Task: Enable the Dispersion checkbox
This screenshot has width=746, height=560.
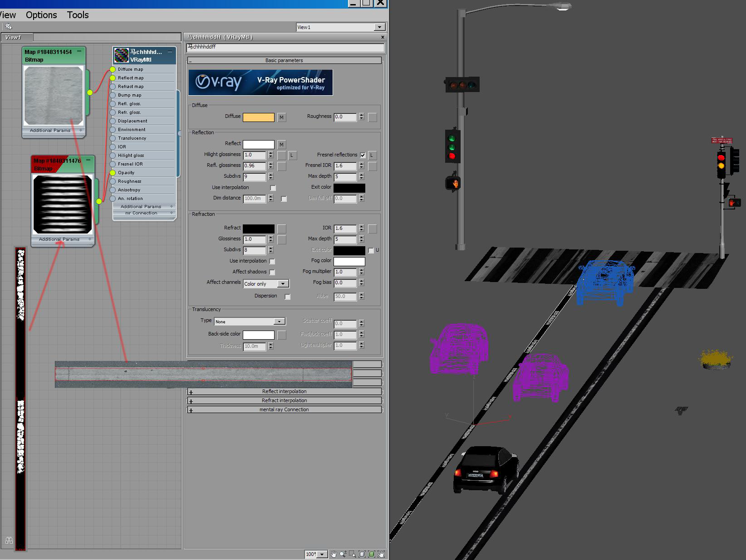Action: (287, 297)
